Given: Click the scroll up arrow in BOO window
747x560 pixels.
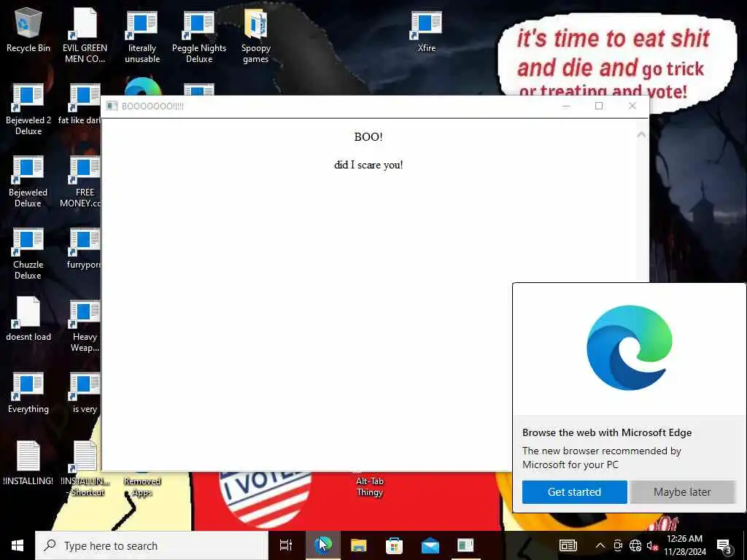Looking at the screenshot, I should [641, 135].
